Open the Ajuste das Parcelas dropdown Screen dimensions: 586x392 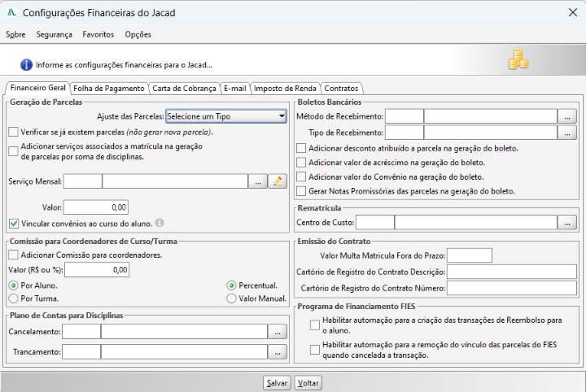click(226, 116)
